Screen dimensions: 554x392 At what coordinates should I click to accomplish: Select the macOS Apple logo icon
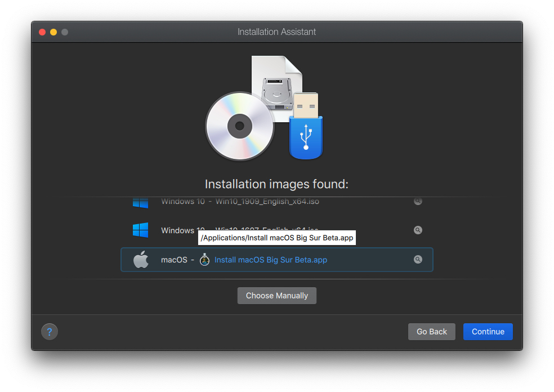pyautogui.click(x=141, y=260)
